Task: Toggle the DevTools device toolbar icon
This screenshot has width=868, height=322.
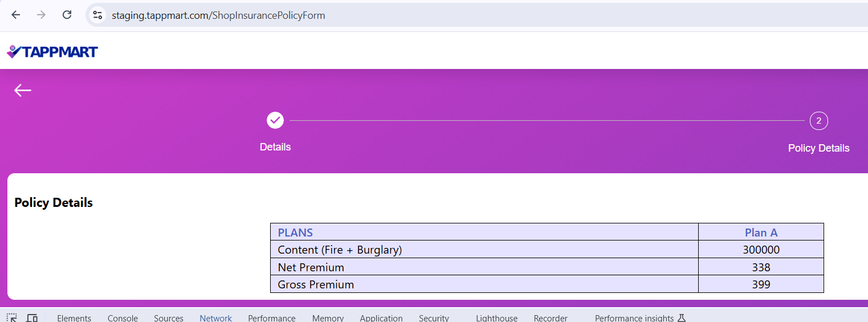Action: 32,318
